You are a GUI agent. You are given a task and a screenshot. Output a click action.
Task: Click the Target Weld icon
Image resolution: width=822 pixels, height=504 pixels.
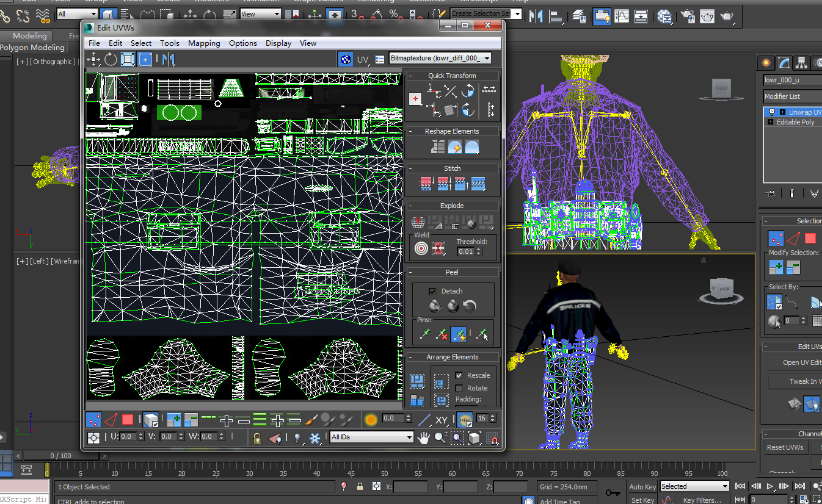[421, 248]
